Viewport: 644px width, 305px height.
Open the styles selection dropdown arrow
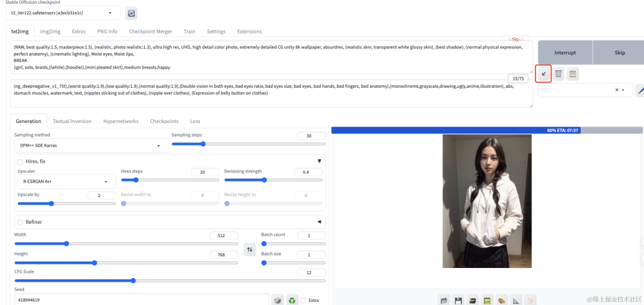tap(623, 90)
